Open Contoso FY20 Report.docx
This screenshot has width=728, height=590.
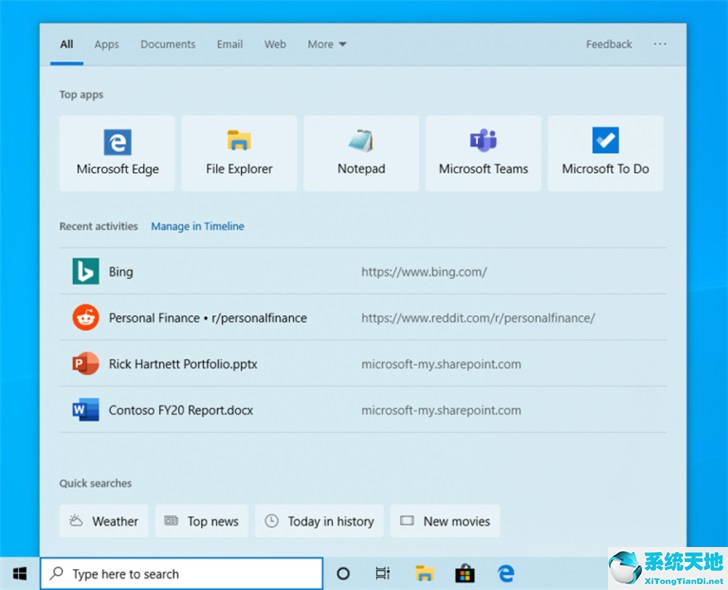(x=363, y=409)
